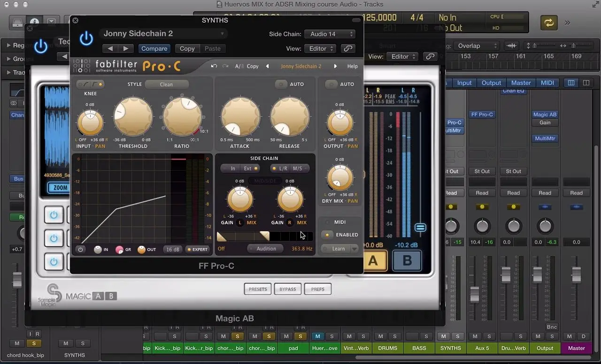Open the STYLE Clean dropdown
The height and width of the screenshot is (364, 601).
click(167, 84)
